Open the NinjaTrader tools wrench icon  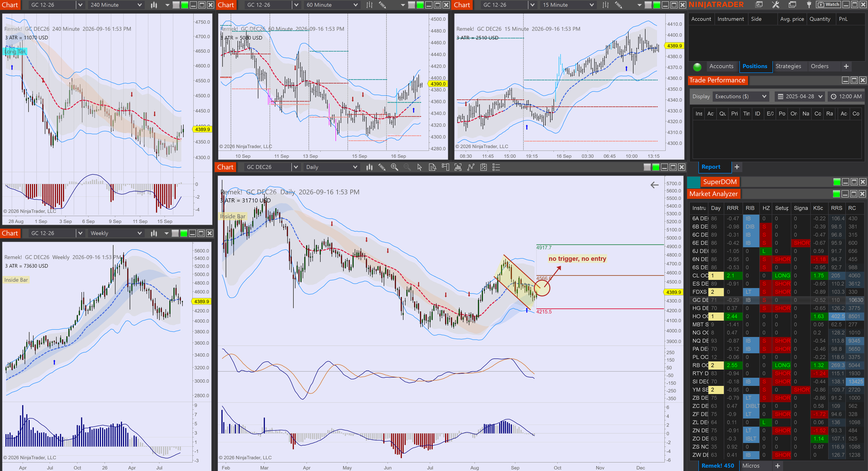(776, 5)
